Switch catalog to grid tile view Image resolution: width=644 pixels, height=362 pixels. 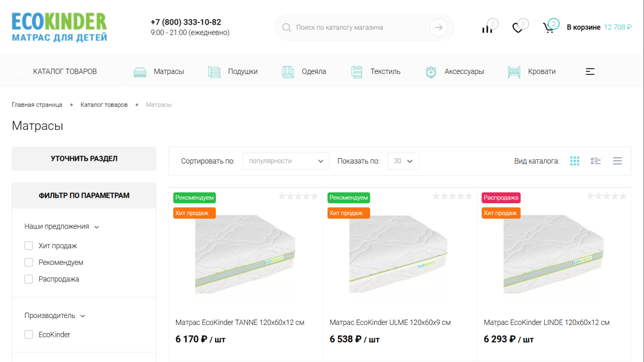pos(575,161)
